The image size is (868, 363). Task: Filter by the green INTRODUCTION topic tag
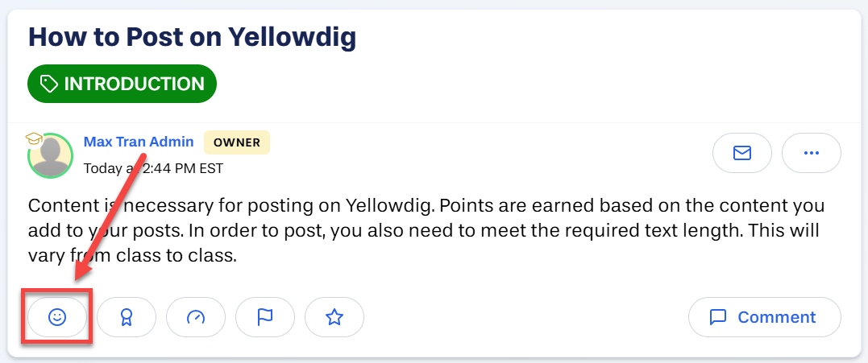pos(122,84)
